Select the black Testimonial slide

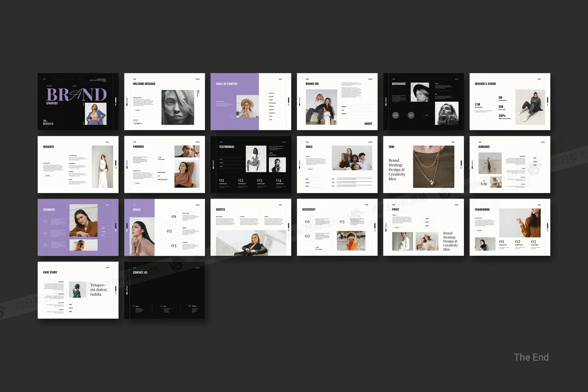pyautogui.click(x=251, y=164)
